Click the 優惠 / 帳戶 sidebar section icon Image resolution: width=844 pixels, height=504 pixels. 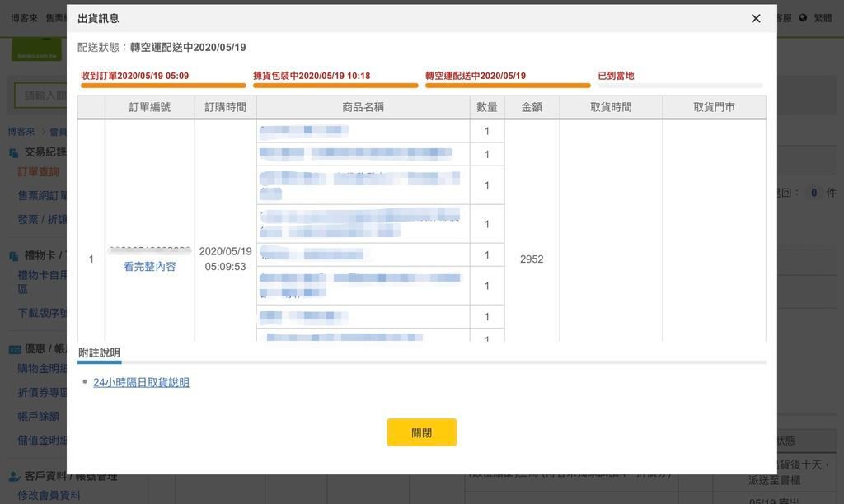tap(15, 350)
